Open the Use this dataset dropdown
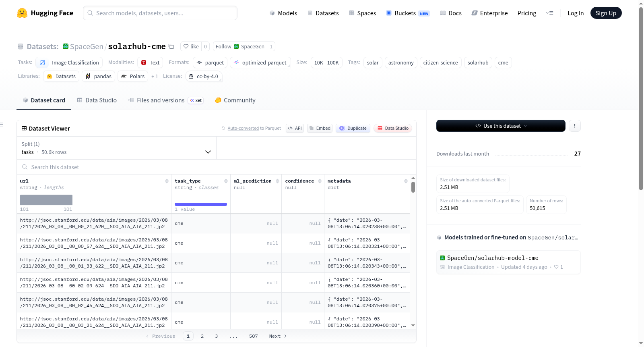644x347 pixels. tap(501, 126)
